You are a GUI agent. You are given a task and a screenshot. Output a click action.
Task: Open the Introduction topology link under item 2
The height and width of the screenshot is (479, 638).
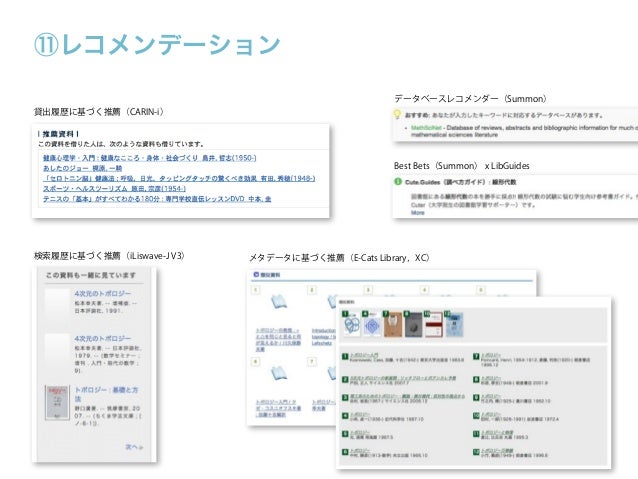pos(323,337)
